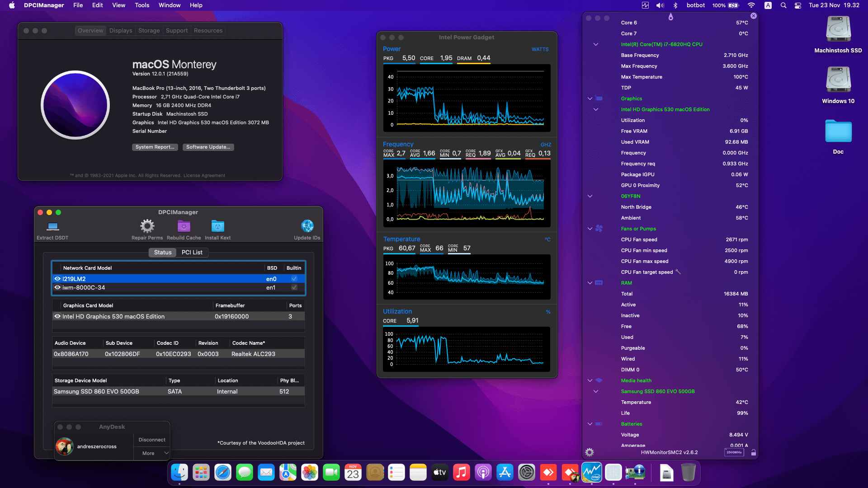Screen dimensions: 868x488
Task: Click eye icon beside I219LM2
Action: (x=57, y=279)
